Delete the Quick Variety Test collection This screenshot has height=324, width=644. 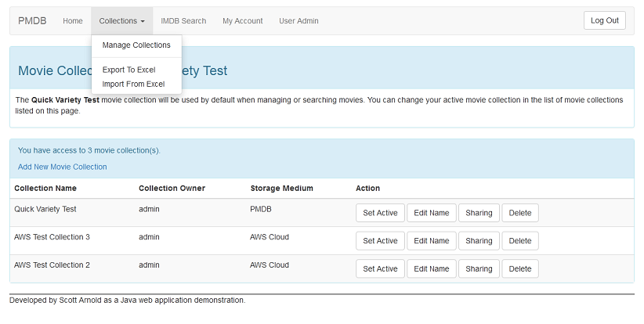520,213
